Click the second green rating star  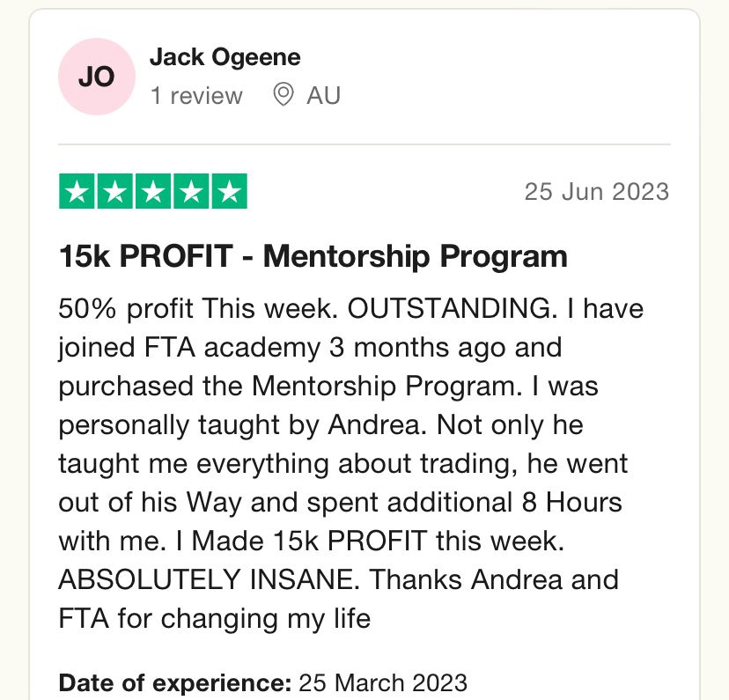coord(114,191)
